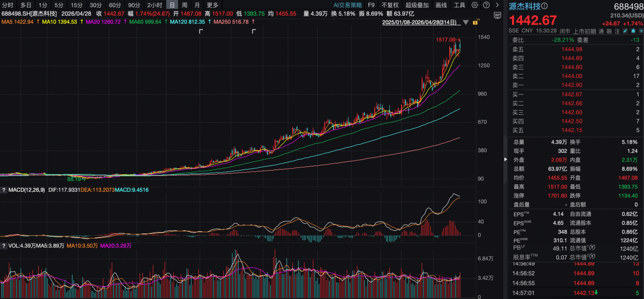
Task: Open MACD indicator help question icon
Action: coord(4,190)
